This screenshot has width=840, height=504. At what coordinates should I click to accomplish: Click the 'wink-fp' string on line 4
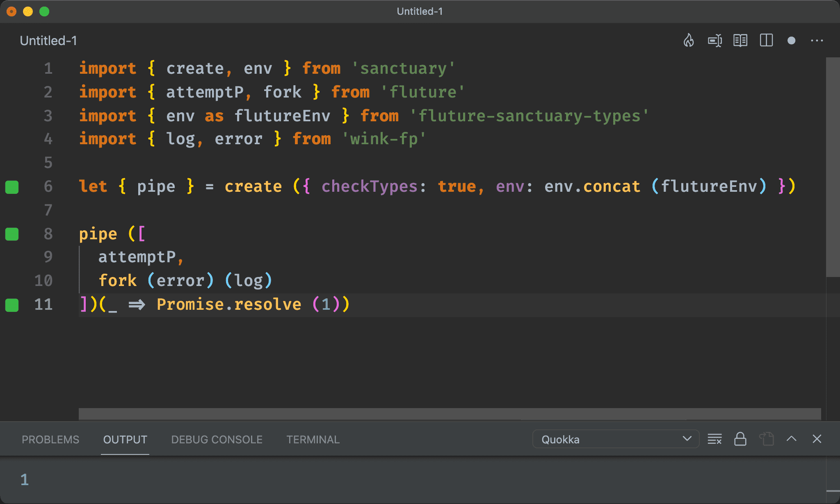[x=384, y=139]
